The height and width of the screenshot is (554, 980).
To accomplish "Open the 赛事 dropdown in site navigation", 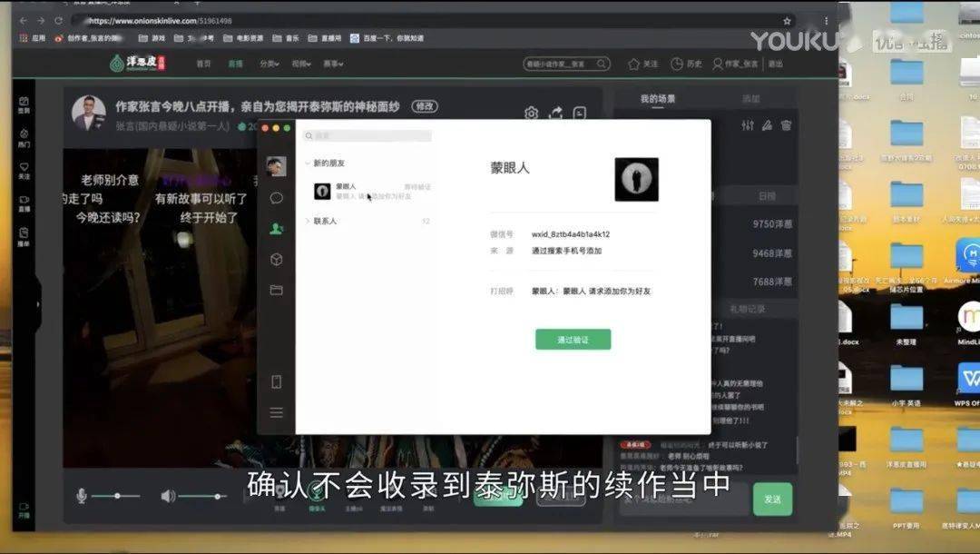I will (333, 64).
